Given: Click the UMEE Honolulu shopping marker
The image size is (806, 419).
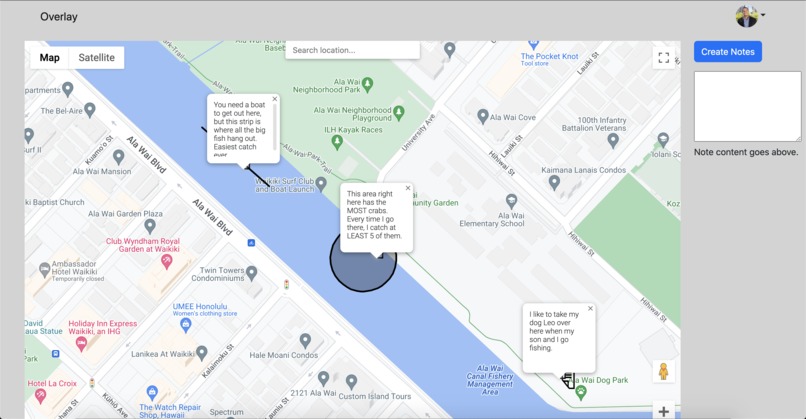Looking at the screenshot, I should (x=186, y=324).
